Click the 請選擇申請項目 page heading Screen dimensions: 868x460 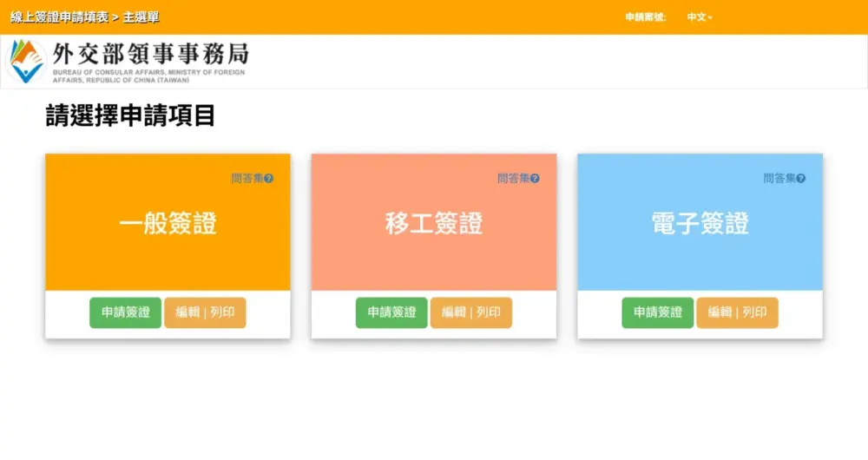pyautogui.click(x=130, y=116)
